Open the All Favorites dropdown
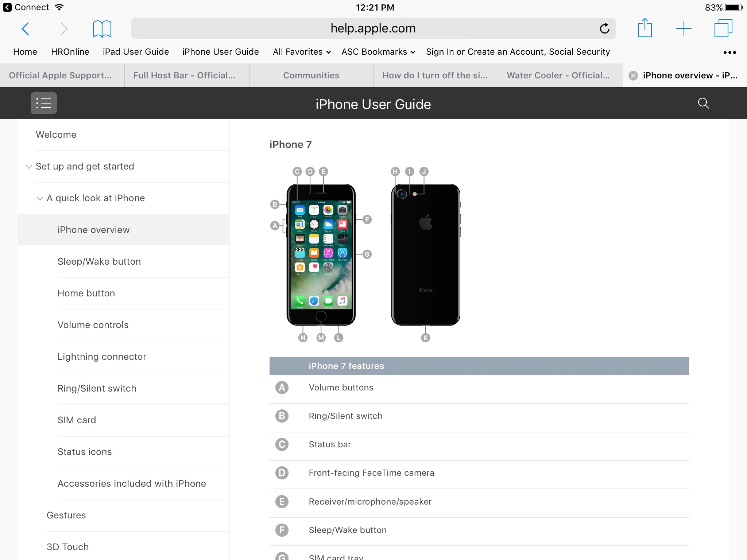Viewport: 747px width, 560px height. [302, 52]
